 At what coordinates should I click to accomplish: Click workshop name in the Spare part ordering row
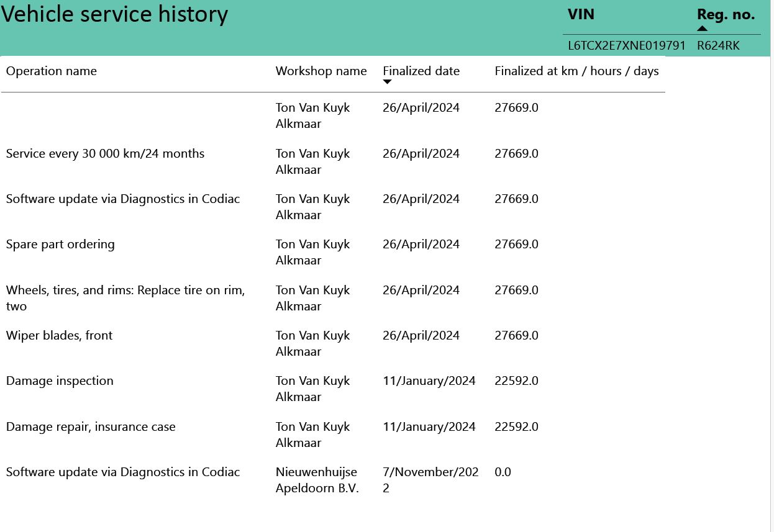pyautogui.click(x=313, y=252)
